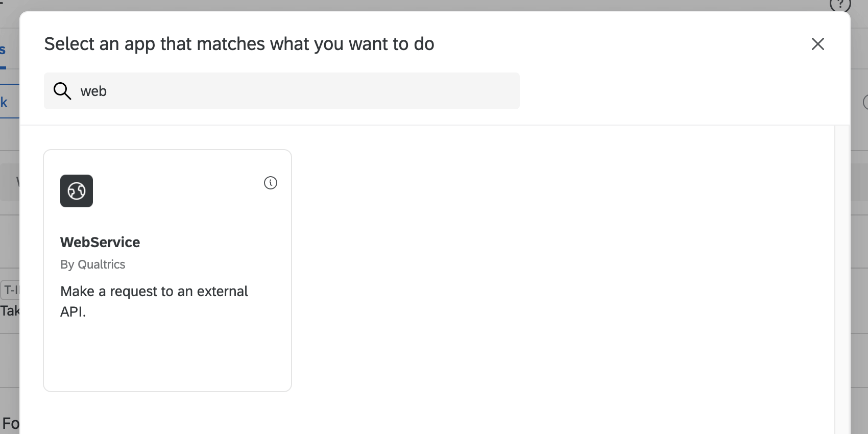Click the Tak text behind the dialog
The image size is (868, 434).
click(11, 310)
